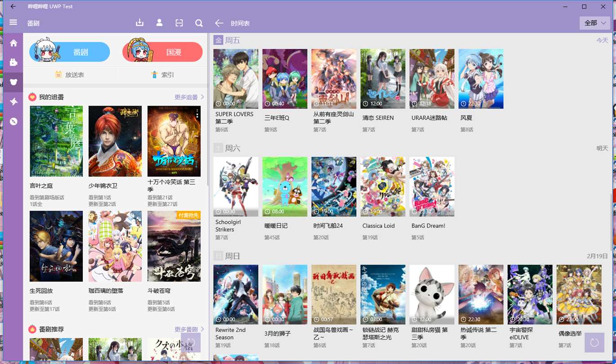Open 十万个冷笑话 第三季 poster
Image resolution: width=616 pixels, height=364 pixels.
click(174, 141)
